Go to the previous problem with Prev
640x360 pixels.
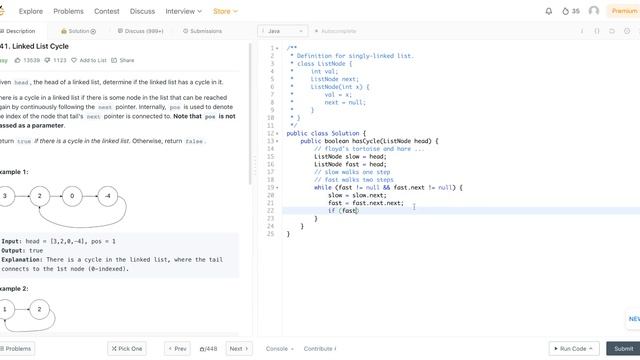177,349
